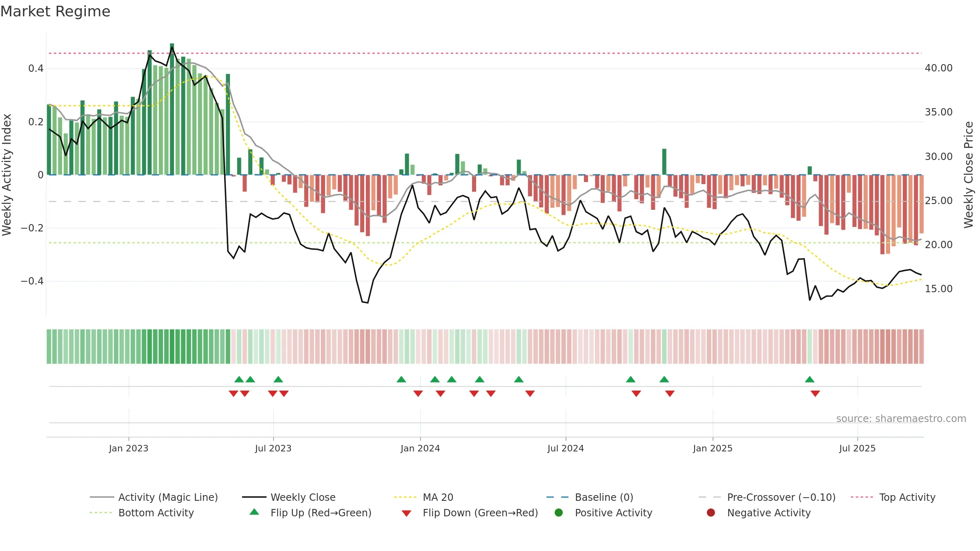980x551 pixels.
Task: Click the Jan 2024 x-axis label
Action: 420,448
